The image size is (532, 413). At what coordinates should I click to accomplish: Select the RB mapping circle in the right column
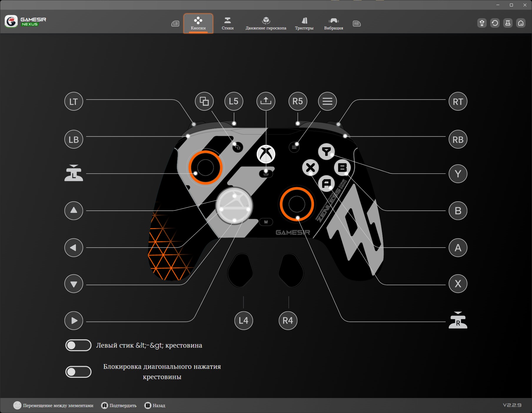coord(458,139)
